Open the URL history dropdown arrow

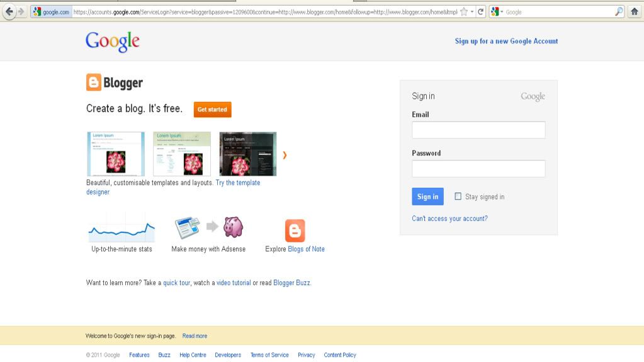pyautogui.click(x=472, y=12)
